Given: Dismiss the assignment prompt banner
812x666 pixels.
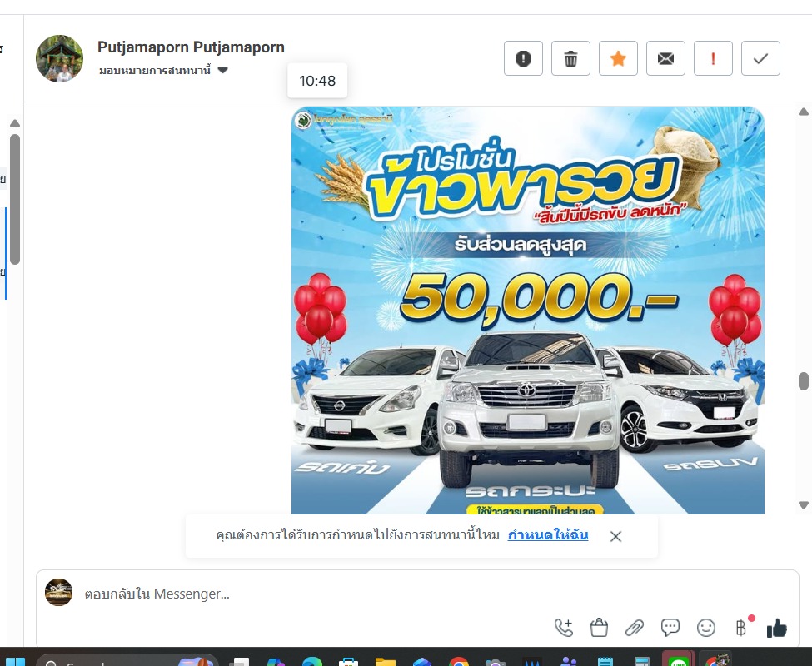Looking at the screenshot, I should coord(615,537).
